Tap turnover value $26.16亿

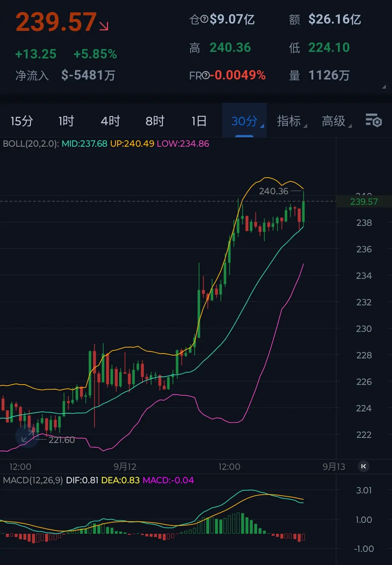335,19
